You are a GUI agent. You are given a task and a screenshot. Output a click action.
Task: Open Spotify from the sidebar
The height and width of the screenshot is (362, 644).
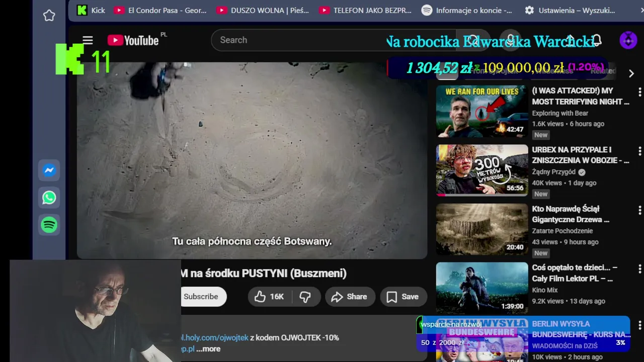click(49, 225)
